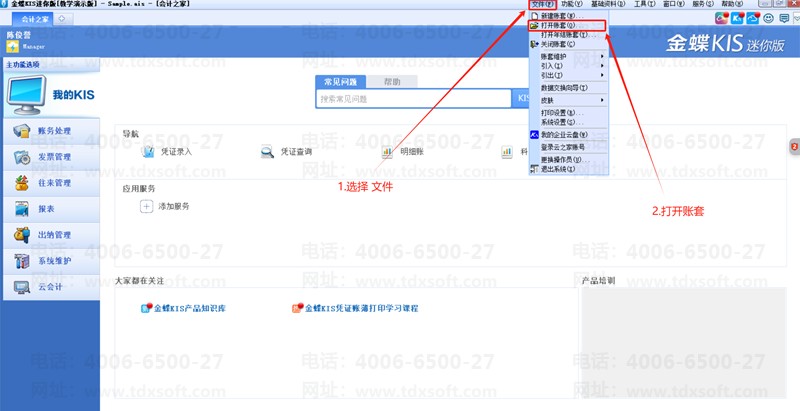Screen dimensions: 800x411
Task: Click the smiley face feedback icon
Action: [768, 18]
